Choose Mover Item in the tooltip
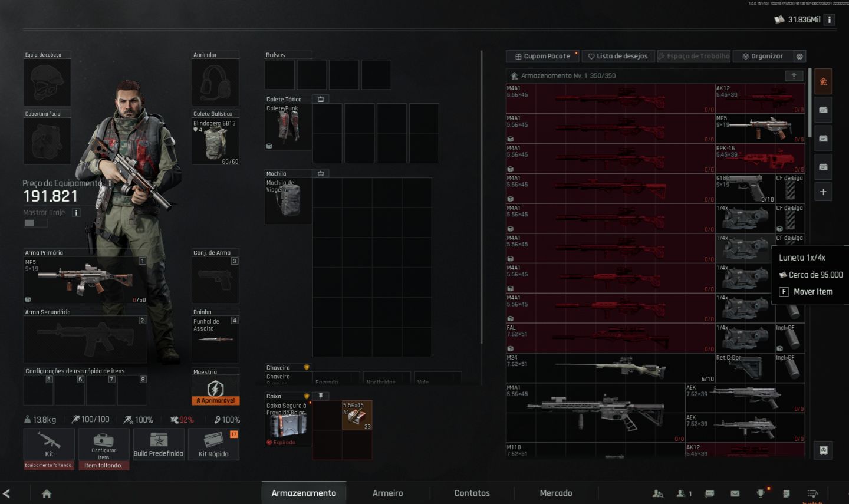 [812, 292]
